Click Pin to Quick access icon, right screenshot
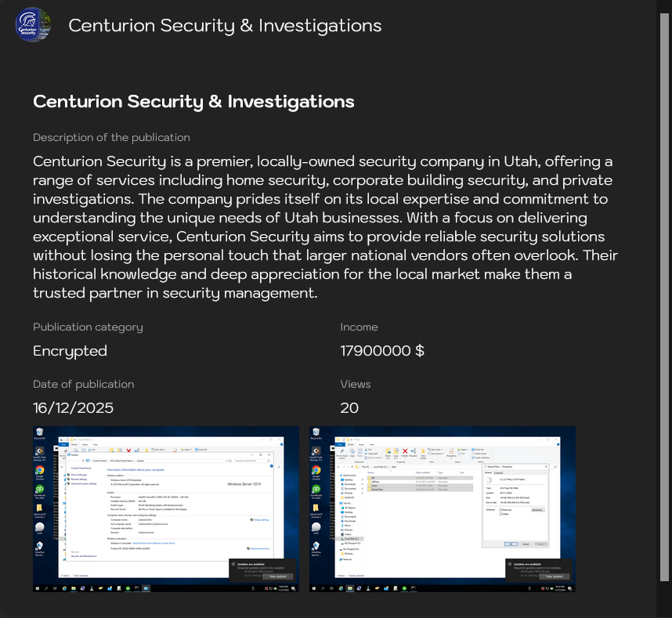The image size is (672, 618). (342, 452)
